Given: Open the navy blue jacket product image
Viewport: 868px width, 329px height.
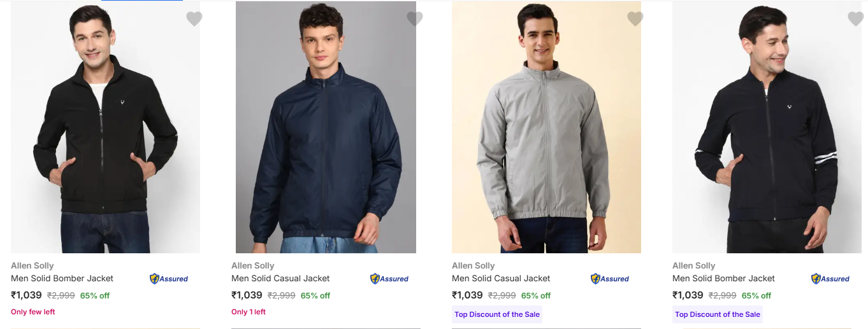Looking at the screenshot, I should click(326, 127).
